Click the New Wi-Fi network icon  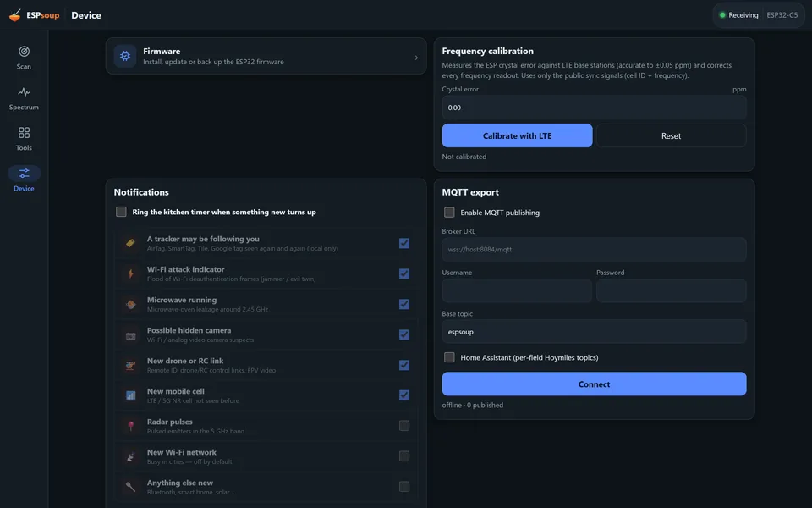[x=130, y=456]
